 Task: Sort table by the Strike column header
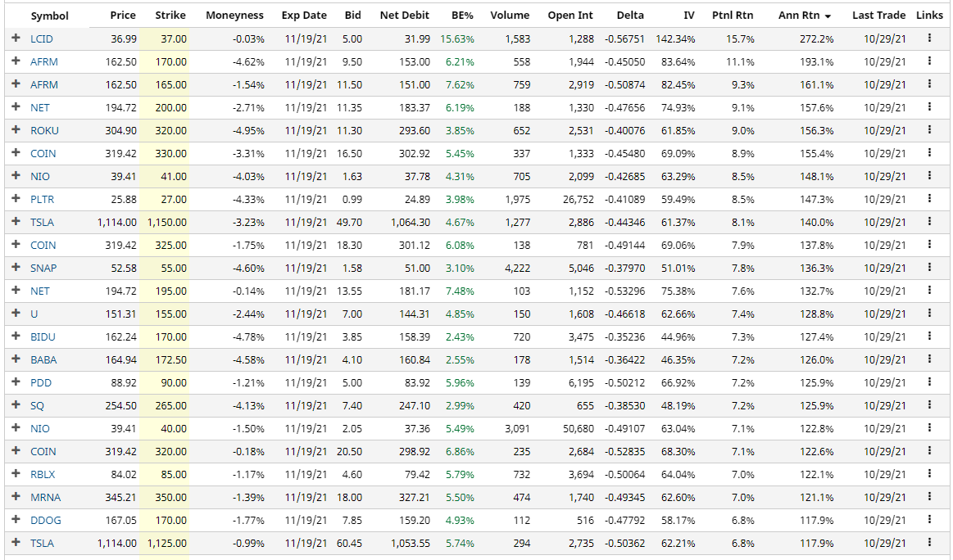coord(170,16)
